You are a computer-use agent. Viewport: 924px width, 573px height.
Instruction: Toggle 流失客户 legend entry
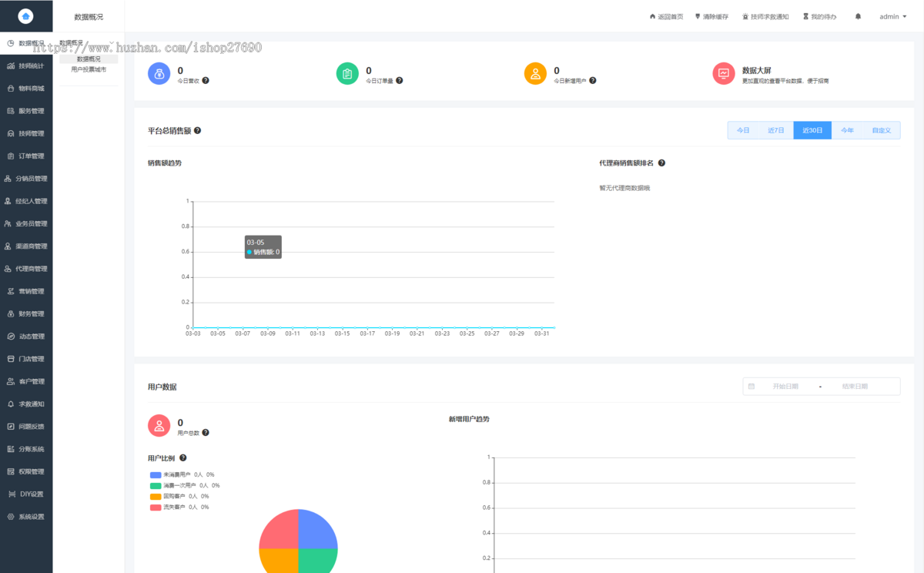(x=179, y=507)
